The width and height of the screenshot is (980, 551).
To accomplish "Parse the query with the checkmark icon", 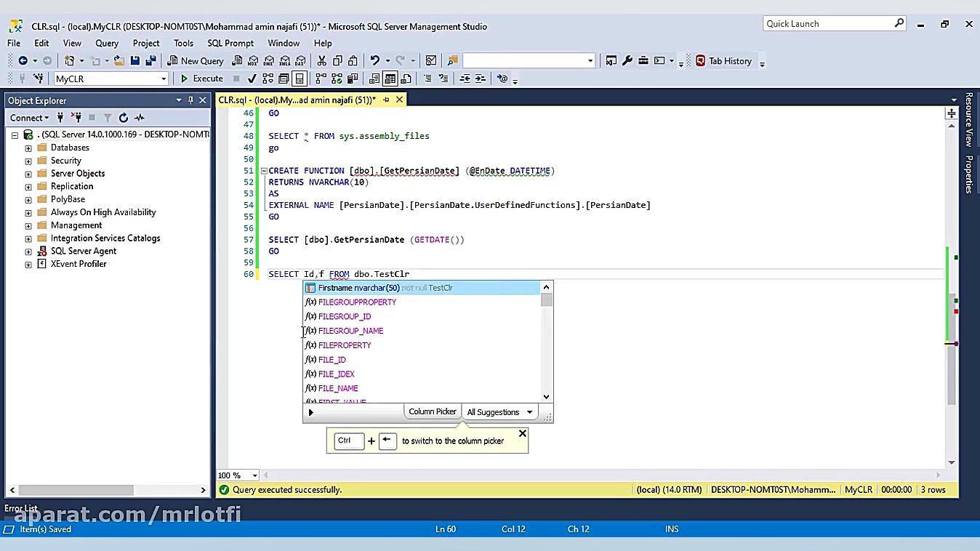I will 251,78.
